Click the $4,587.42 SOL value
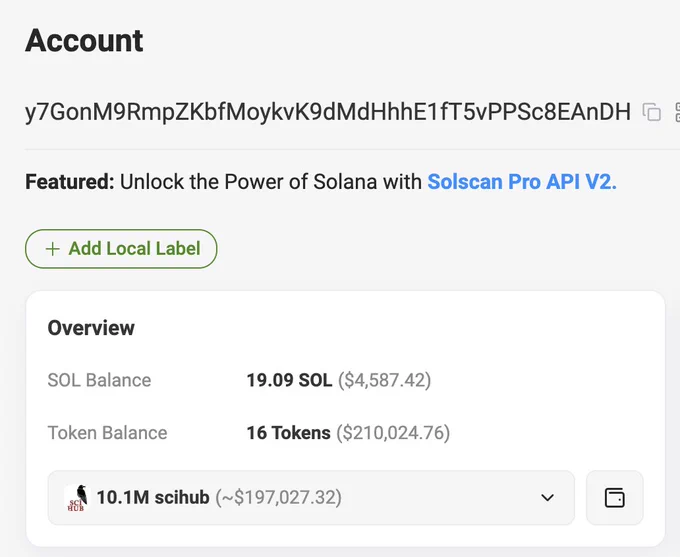This screenshot has width=680, height=557. pos(384,380)
